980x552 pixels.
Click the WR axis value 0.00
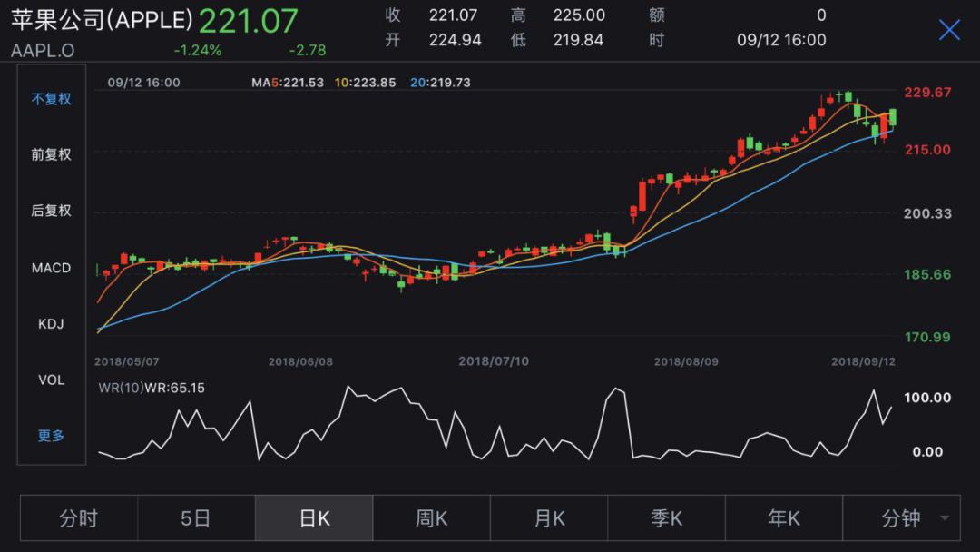[x=927, y=452]
